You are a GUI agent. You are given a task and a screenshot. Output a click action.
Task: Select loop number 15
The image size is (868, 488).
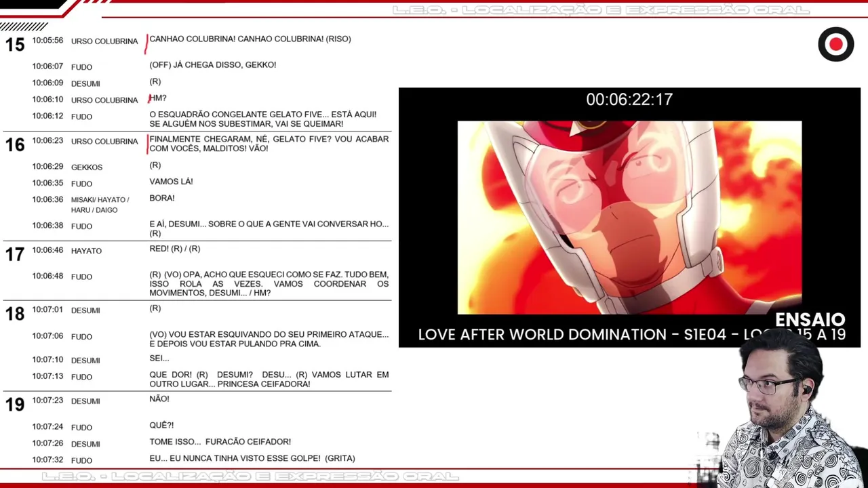(x=15, y=45)
